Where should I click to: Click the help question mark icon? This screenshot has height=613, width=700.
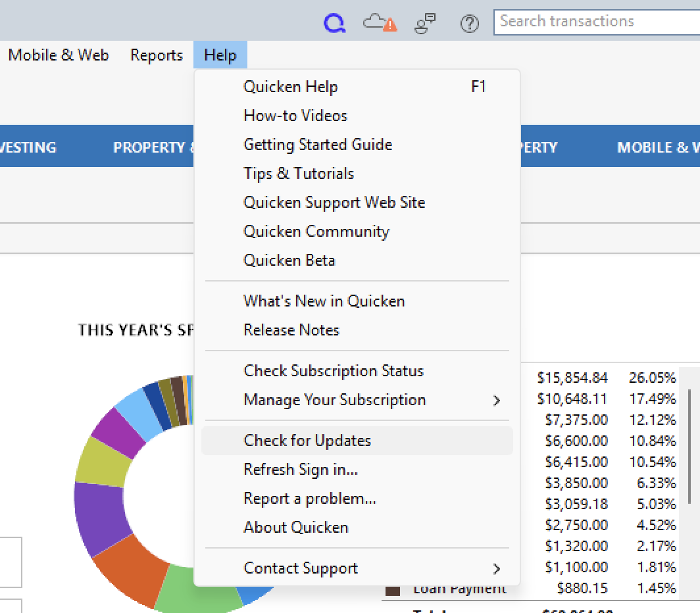pyautogui.click(x=469, y=23)
